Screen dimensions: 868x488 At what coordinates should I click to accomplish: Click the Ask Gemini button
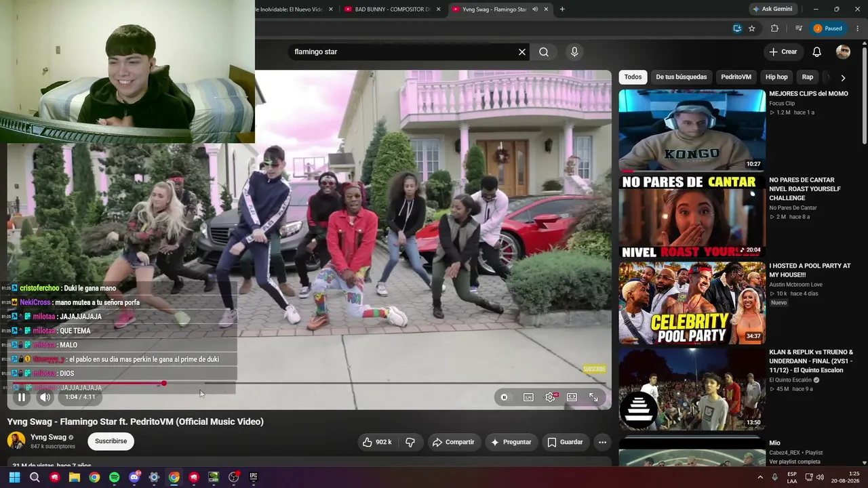click(772, 9)
